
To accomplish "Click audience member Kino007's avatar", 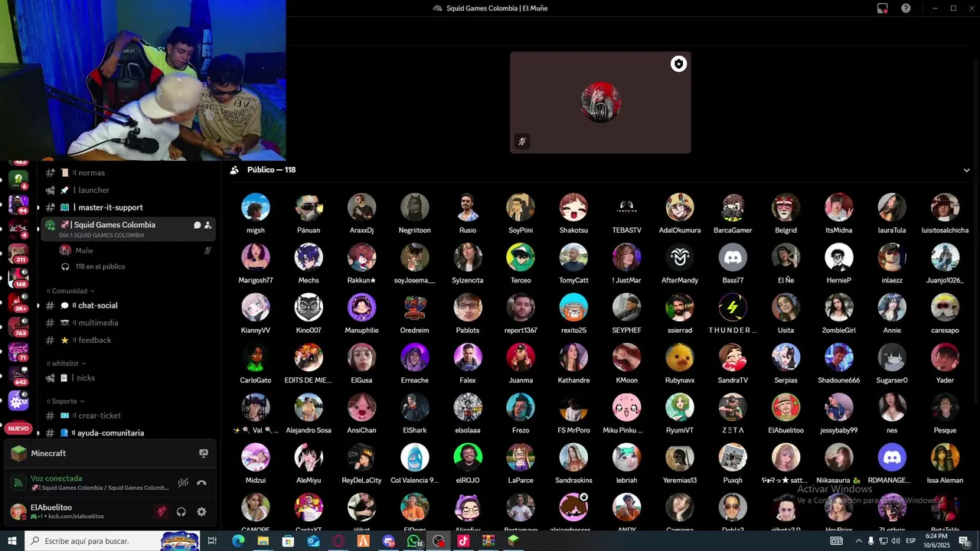I will pyautogui.click(x=309, y=308).
